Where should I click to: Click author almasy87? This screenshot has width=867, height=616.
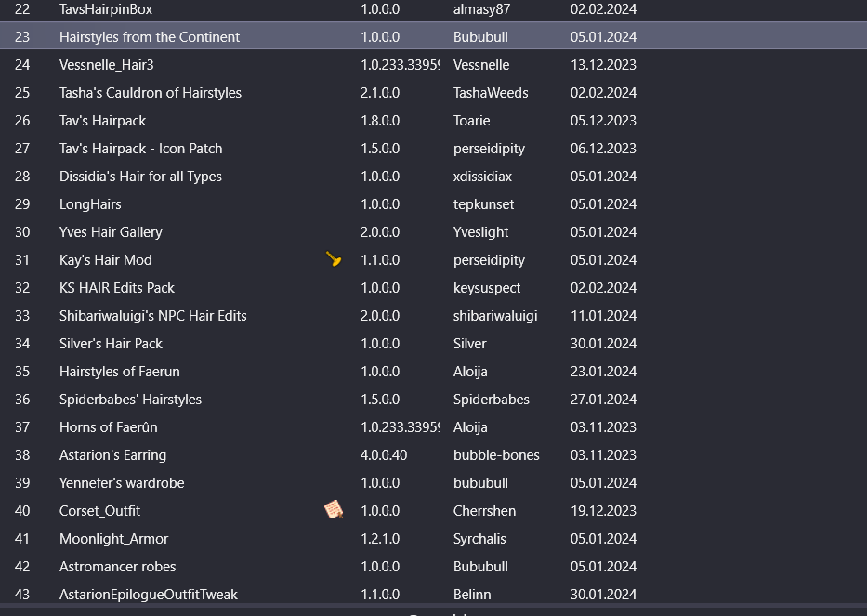(x=481, y=9)
